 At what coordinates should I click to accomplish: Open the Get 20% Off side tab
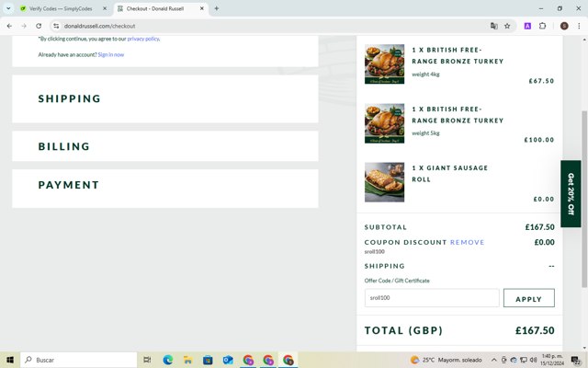point(571,194)
